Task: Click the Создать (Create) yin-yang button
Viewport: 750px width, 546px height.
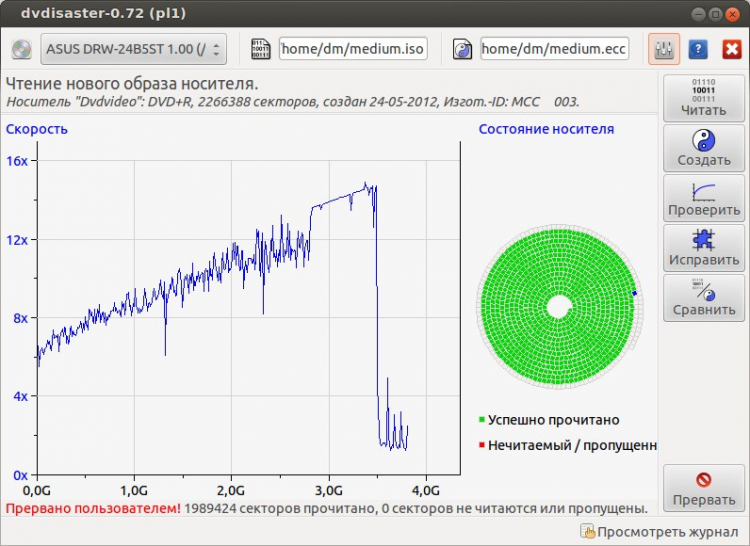Action: click(704, 148)
